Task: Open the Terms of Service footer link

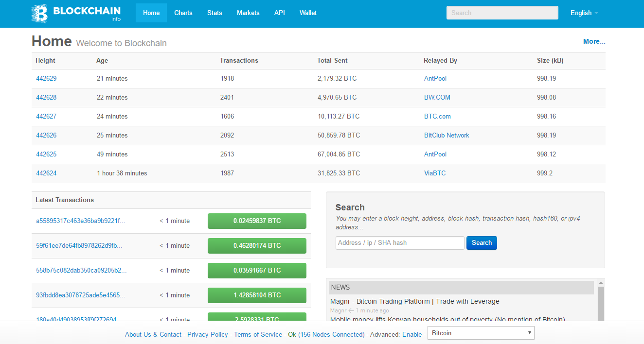Action: [258, 334]
